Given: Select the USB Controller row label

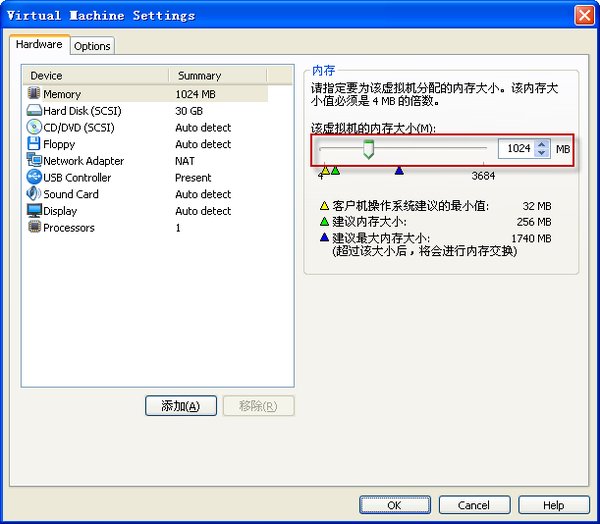Looking at the screenshot, I should coord(77,178).
